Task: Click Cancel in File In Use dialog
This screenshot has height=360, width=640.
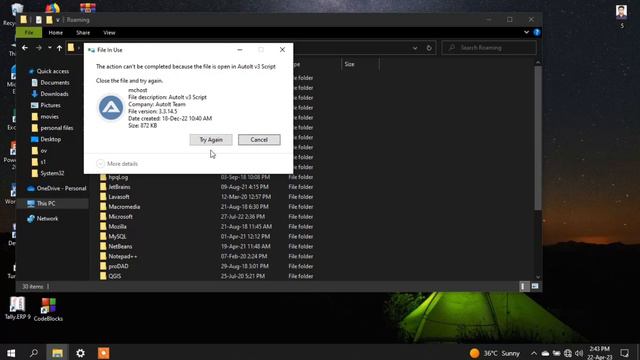Action: coord(259,140)
